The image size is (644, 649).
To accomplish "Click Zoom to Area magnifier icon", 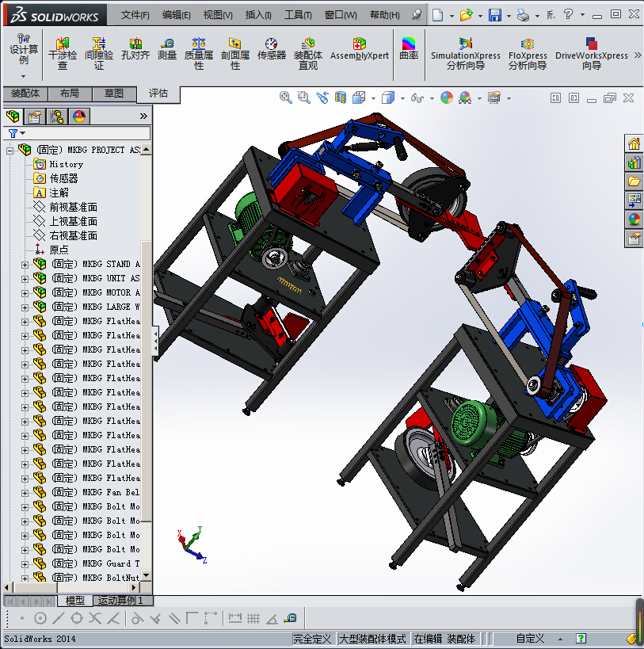I will pos(304,97).
